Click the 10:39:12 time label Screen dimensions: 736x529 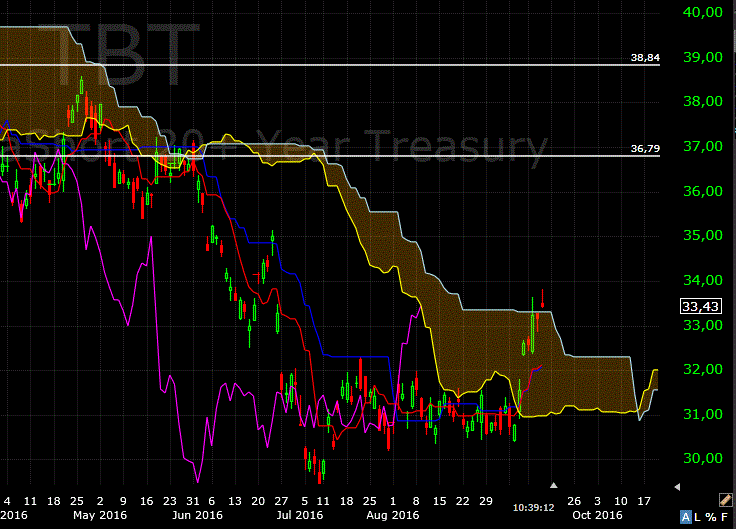tap(535, 507)
